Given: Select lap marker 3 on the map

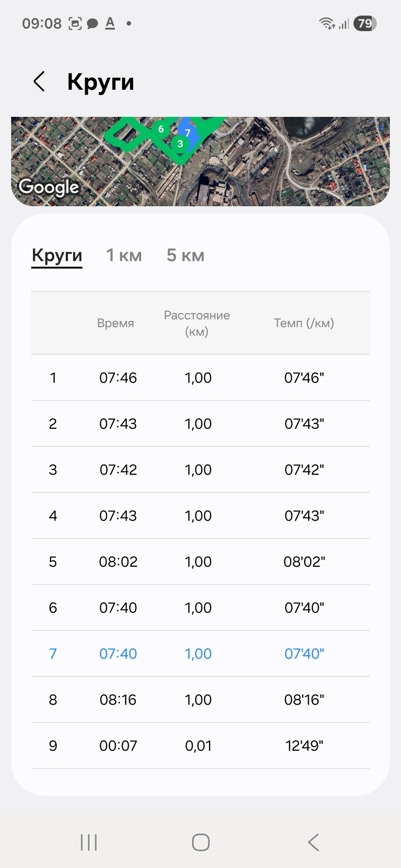Looking at the screenshot, I should click(180, 144).
